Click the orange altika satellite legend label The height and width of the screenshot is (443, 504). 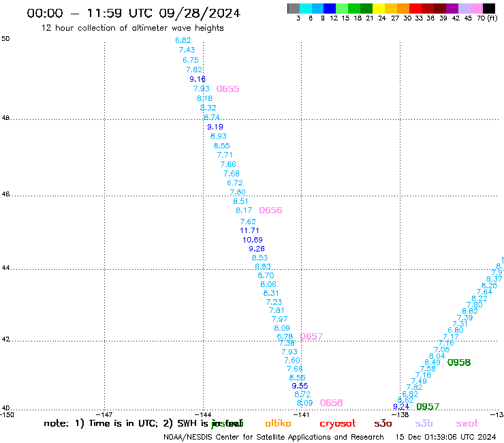tap(278, 423)
